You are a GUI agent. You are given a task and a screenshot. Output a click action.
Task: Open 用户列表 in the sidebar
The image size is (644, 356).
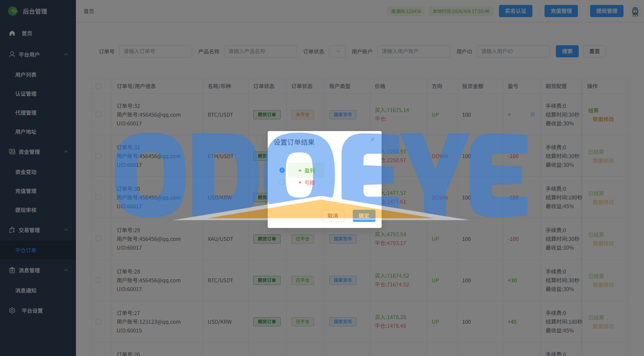point(26,75)
